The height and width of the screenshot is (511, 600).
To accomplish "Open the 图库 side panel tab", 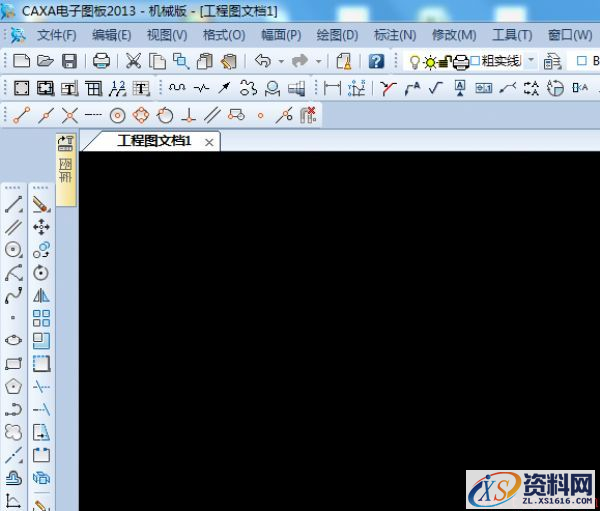I will tap(65, 170).
